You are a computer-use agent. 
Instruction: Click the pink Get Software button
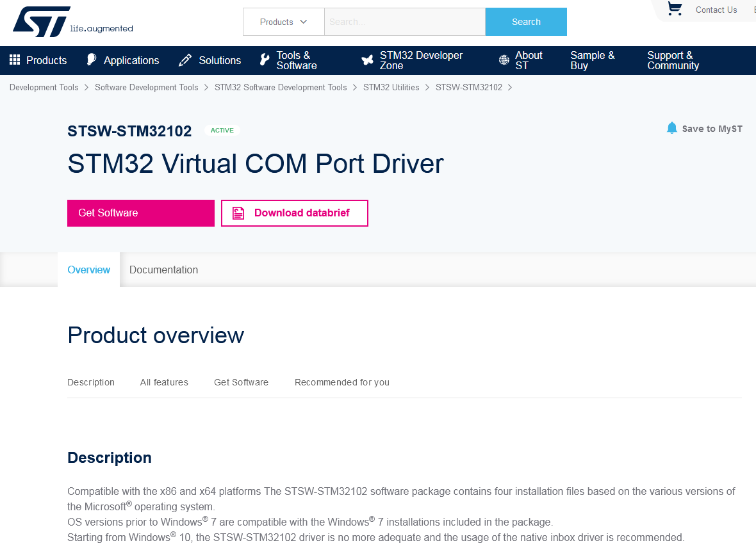click(x=141, y=213)
